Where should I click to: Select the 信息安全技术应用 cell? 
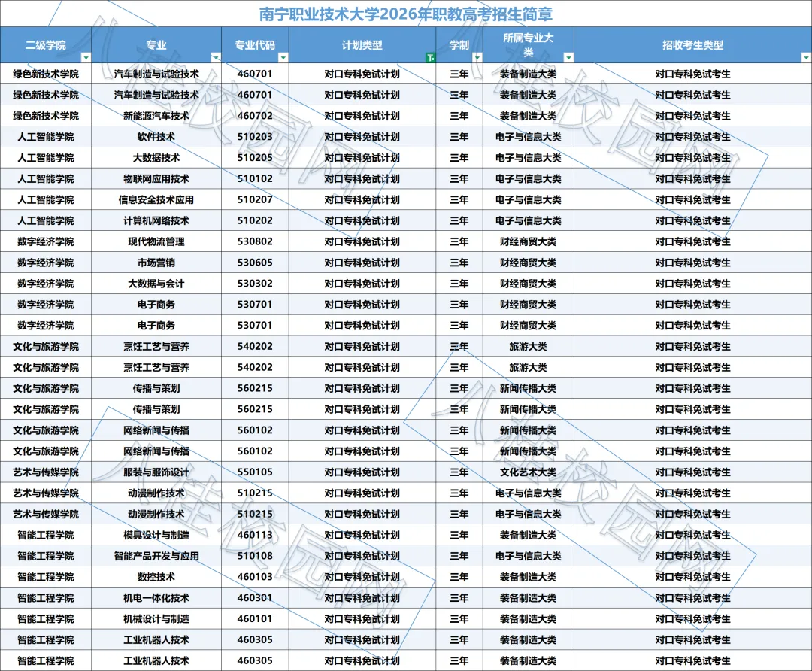point(156,200)
